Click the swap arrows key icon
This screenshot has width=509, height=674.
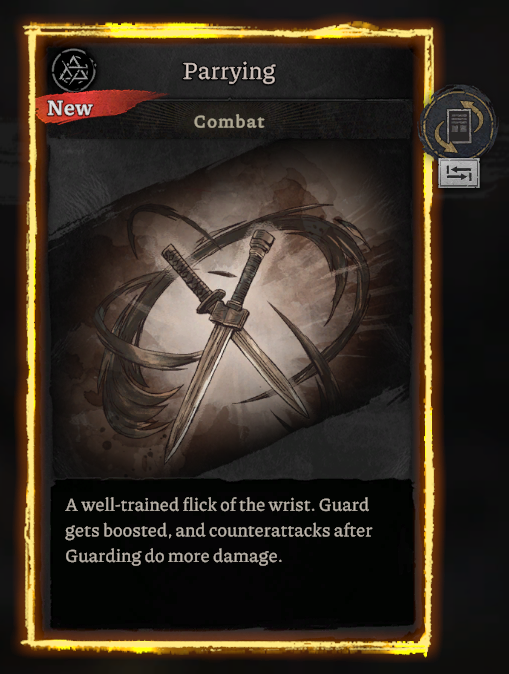click(x=459, y=173)
